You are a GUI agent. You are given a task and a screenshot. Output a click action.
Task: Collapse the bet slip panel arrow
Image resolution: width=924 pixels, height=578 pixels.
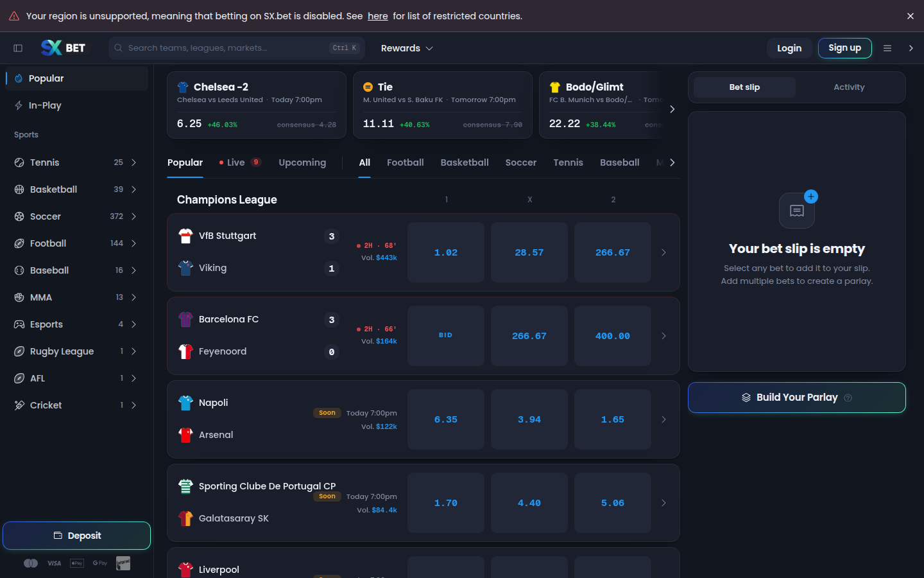coord(911,48)
